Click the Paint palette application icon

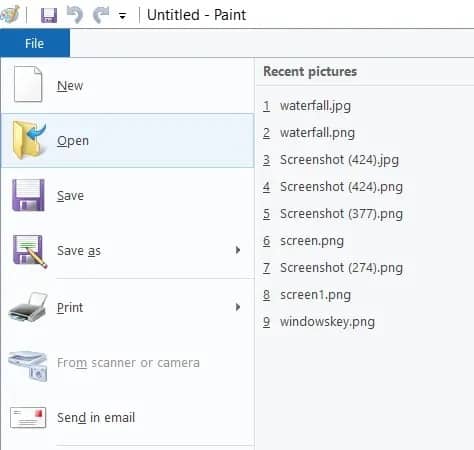[x=10, y=15]
